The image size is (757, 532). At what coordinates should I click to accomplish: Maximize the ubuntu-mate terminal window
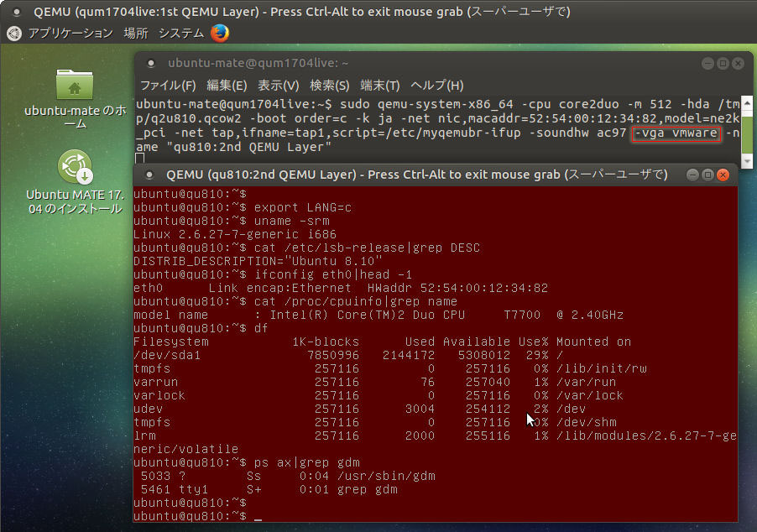pyautogui.click(x=723, y=63)
